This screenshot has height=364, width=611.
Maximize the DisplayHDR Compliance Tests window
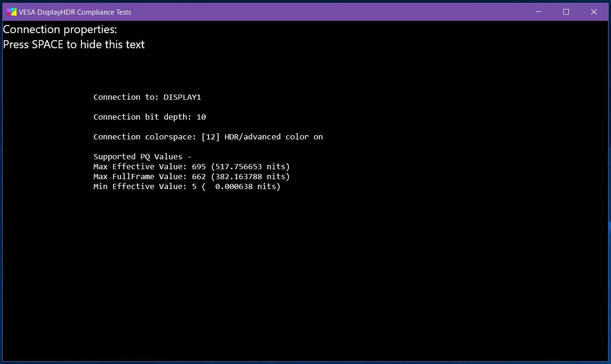pos(566,12)
